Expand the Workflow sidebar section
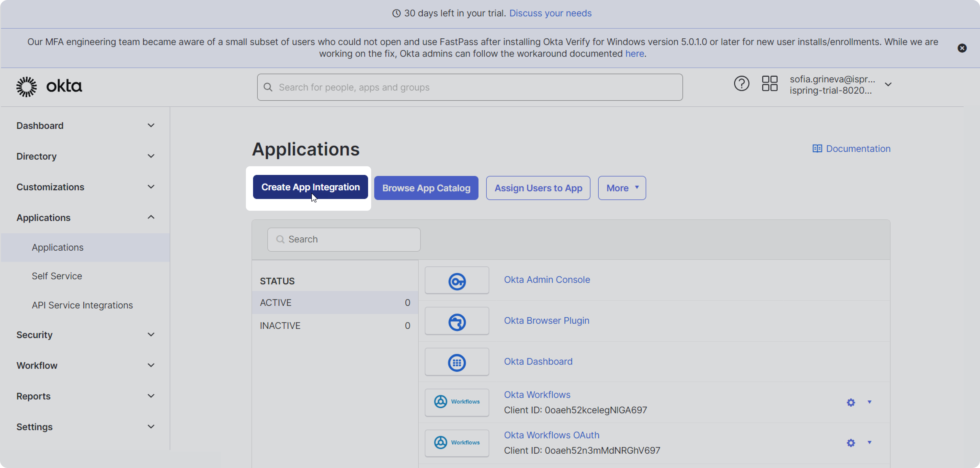Screen dimensions: 980x468 tap(151, 366)
